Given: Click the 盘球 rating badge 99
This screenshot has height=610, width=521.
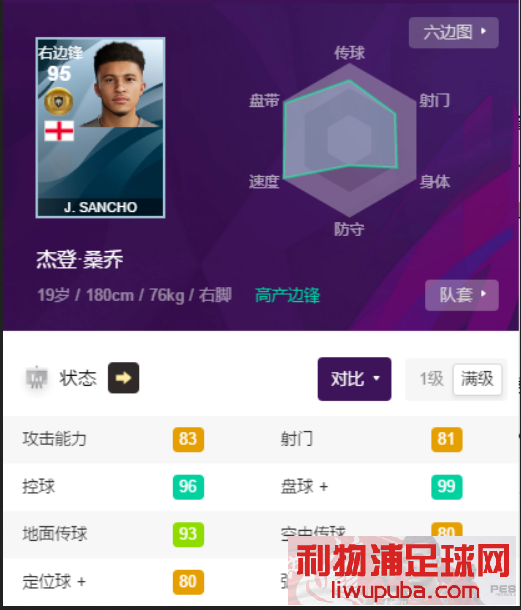Looking at the screenshot, I should tap(447, 487).
